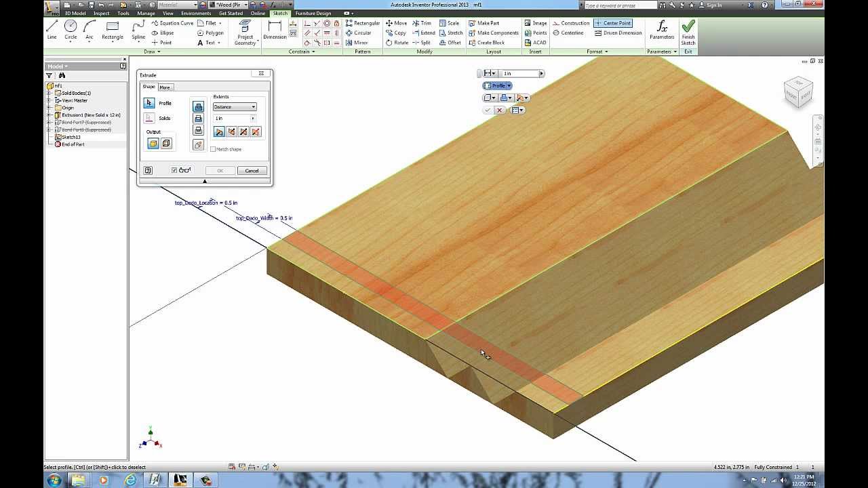Select the Offset modify tool
The image size is (868, 488).
(450, 42)
